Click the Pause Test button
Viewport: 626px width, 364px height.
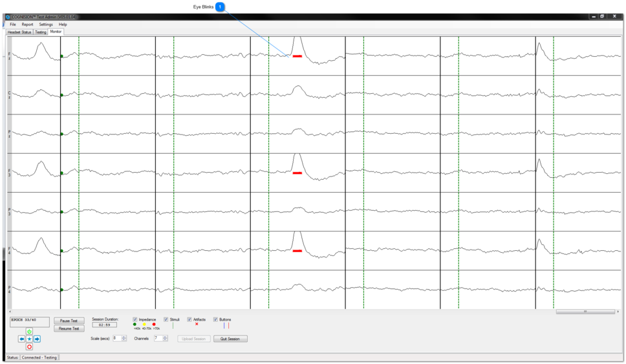tap(69, 321)
